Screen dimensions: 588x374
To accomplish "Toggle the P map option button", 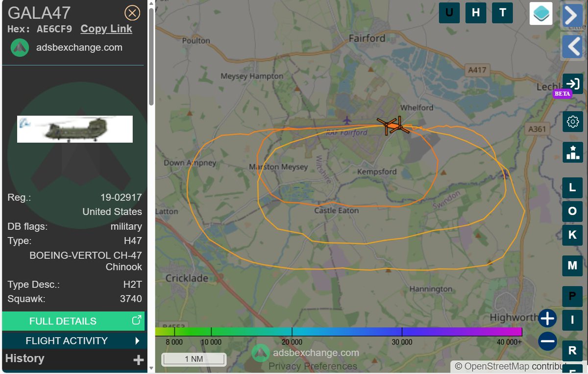I will 572,297.
